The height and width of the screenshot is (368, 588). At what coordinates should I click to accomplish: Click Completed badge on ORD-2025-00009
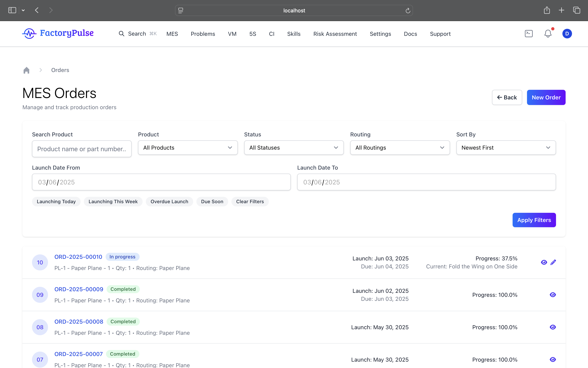(x=123, y=289)
